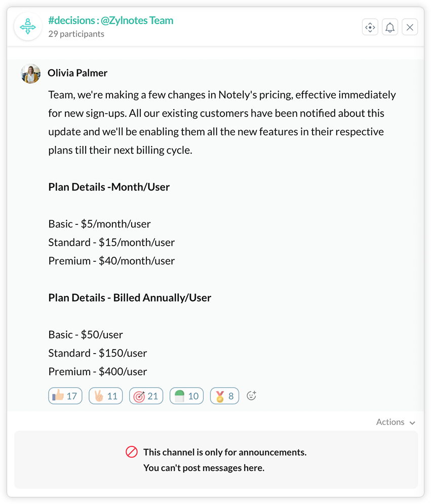Viewport: 431px width, 504px height.
Task: Open the add reaction smiley icon
Action: tap(251, 396)
